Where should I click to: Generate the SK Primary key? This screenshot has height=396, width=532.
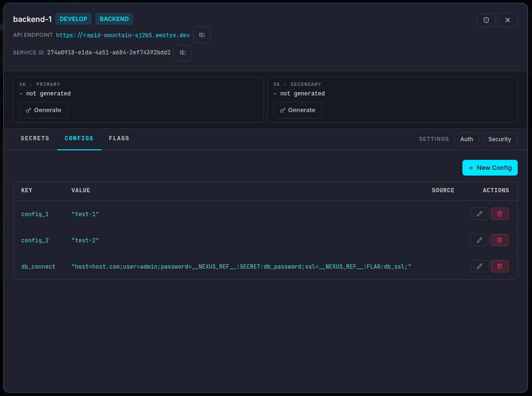pos(43,110)
